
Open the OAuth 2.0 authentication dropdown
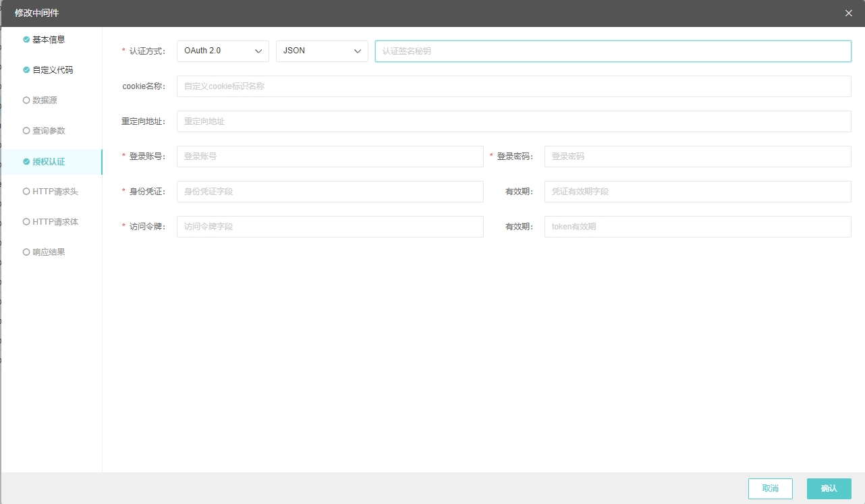point(223,51)
